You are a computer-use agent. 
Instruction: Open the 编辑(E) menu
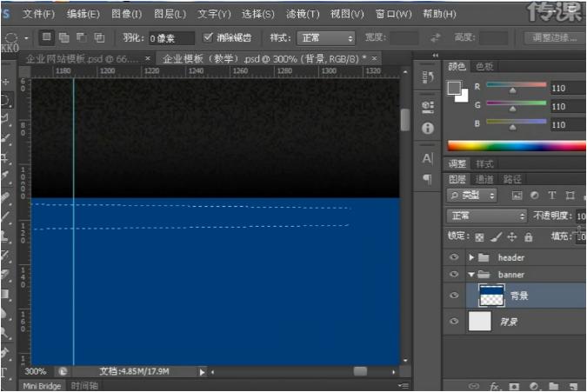[83, 14]
